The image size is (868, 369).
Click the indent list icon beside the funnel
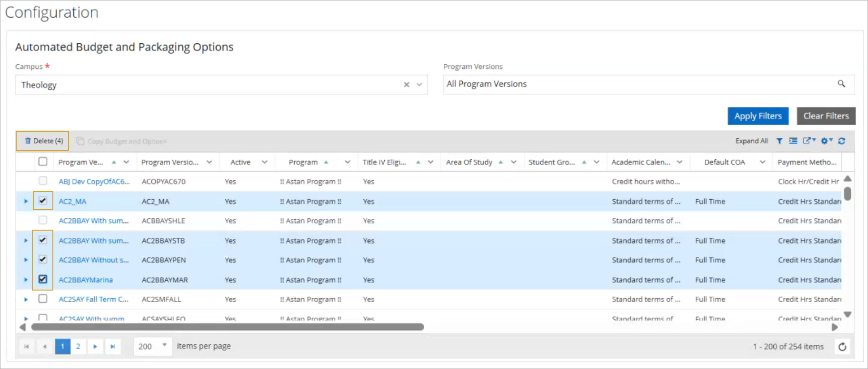coord(793,141)
